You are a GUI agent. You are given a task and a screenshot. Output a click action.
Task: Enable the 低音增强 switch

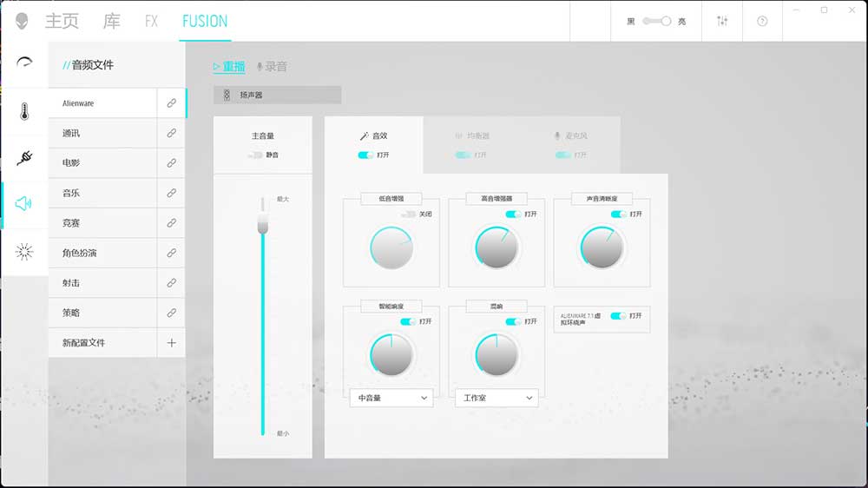click(x=408, y=214)
